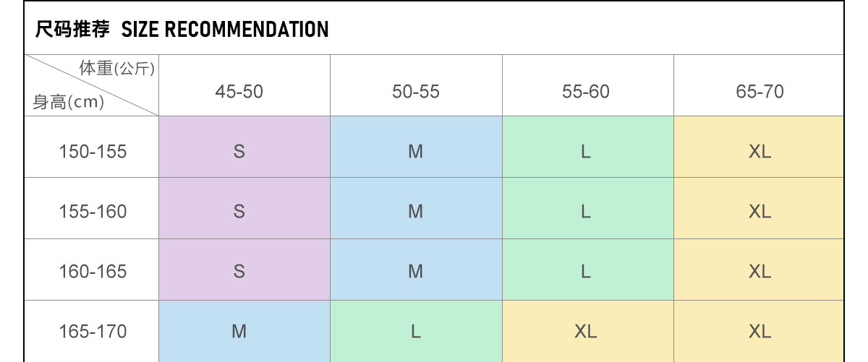Select the 50-55 weight column header

[416, 92]
